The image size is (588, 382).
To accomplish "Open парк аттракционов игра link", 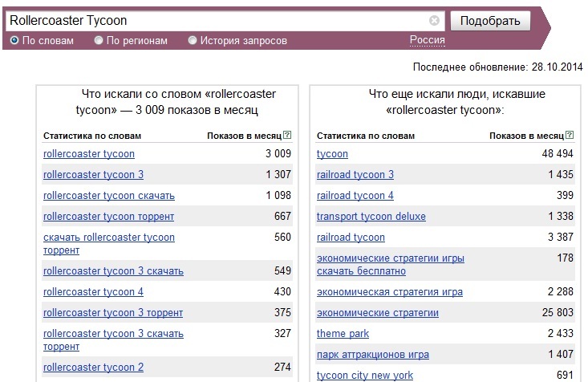I will (373, 355).
